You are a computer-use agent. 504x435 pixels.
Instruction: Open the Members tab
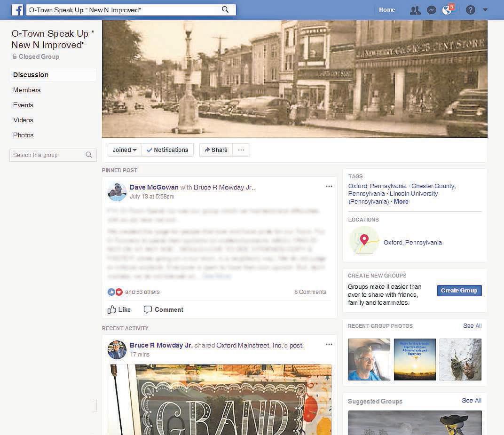point(27,90)
